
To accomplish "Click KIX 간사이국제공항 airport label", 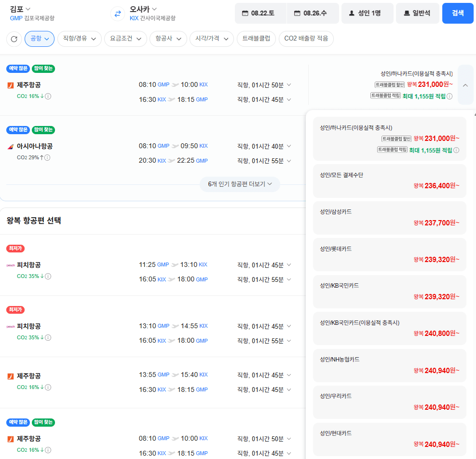I will point(153,18).
